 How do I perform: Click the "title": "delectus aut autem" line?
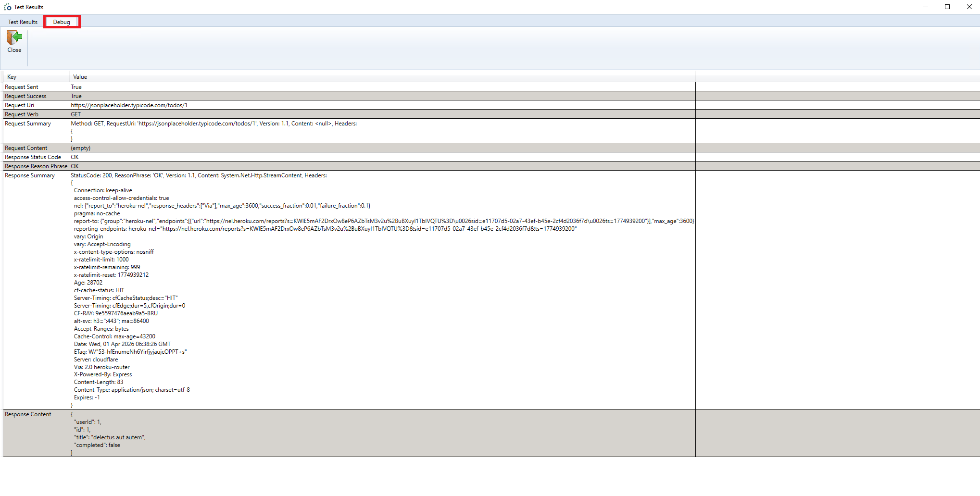(110, 437)
